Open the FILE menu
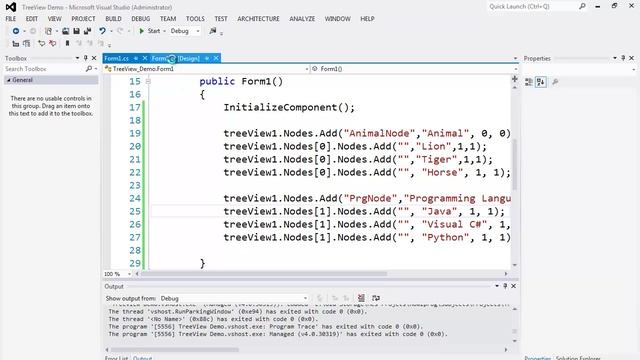 (11, 19)
